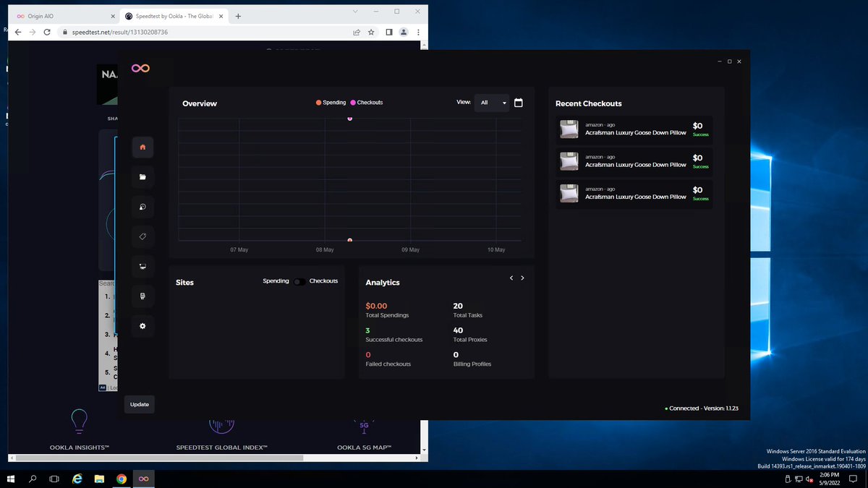Viewport: 868px width, 488px height.
Task: Open Speedtest Global Index link
Action: 221,448
